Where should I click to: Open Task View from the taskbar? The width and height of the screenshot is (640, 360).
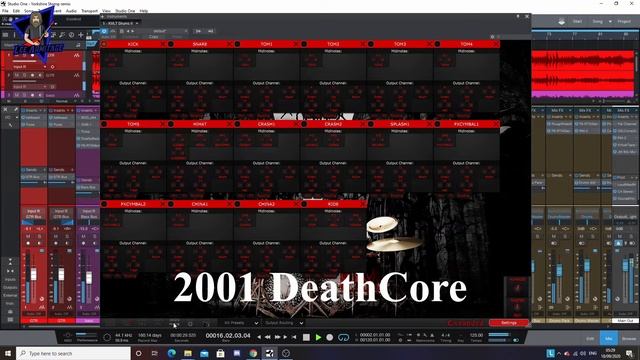click(x=155, y=353)
